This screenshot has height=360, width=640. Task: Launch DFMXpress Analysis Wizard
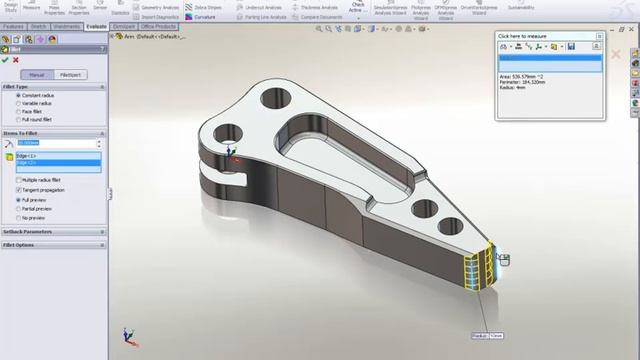(445, 10)
